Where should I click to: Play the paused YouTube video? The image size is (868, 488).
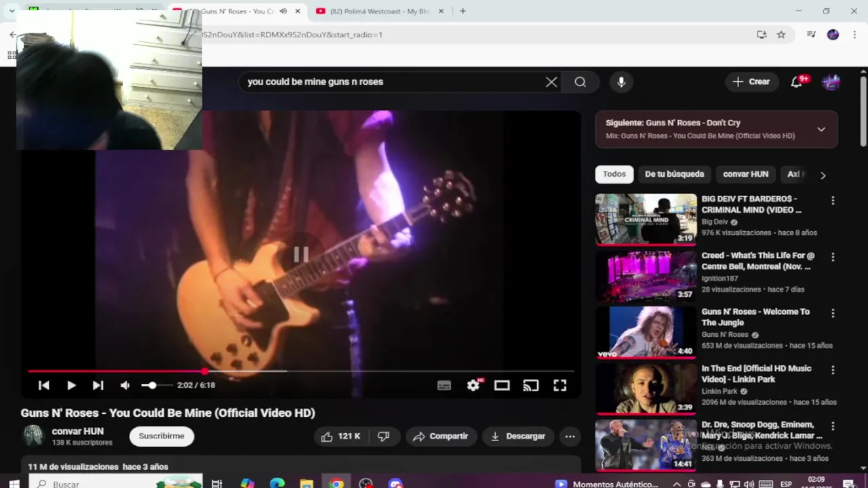71,385
